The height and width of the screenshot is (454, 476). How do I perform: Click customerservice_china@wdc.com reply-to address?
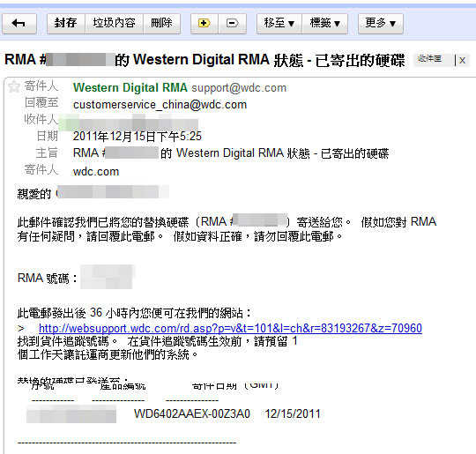[160, 105]
